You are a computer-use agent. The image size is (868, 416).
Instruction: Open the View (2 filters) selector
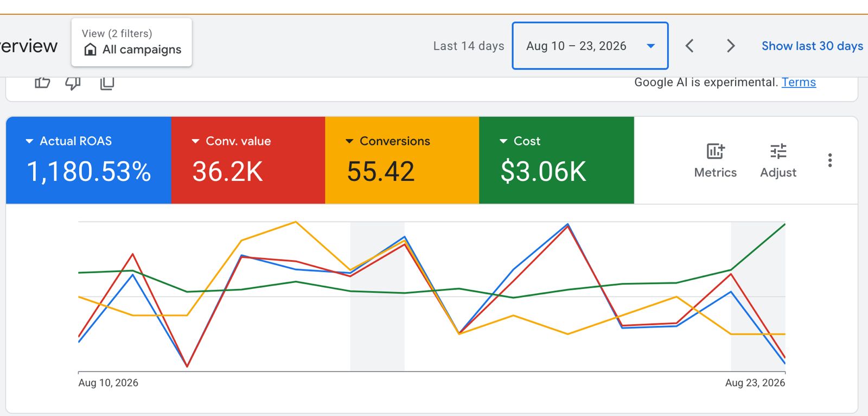click(x=131, y=42)
